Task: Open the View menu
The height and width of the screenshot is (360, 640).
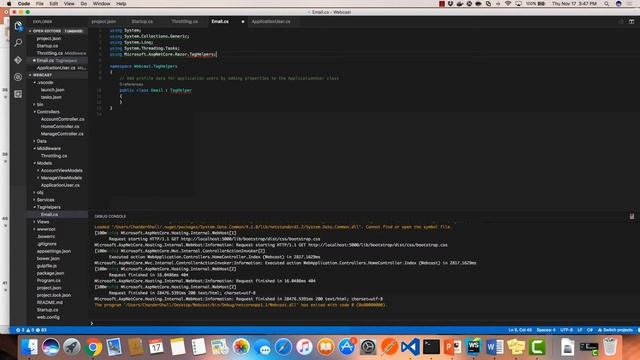Action: [x=69, y=4]
